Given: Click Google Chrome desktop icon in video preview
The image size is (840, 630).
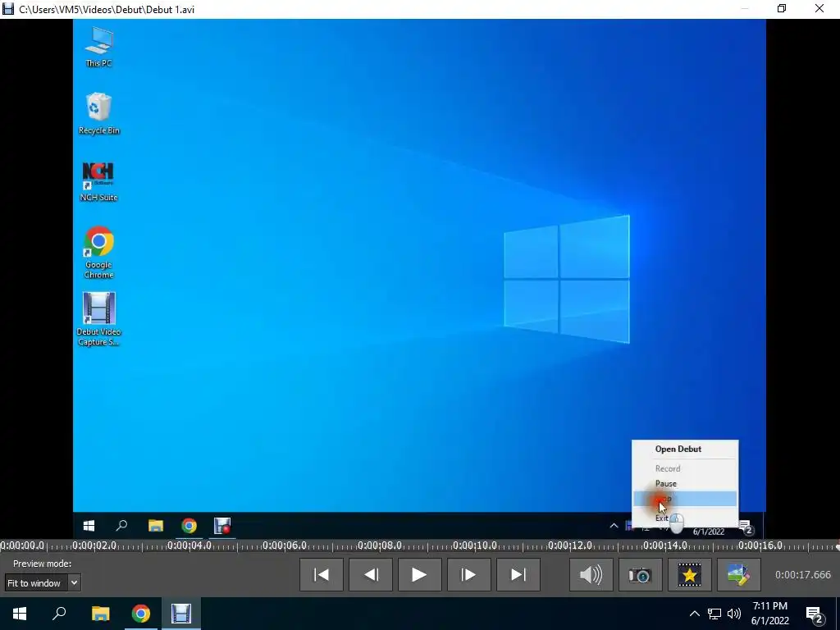Looking at the screenshot, I should pyautogui.click(x=98, y=253).
